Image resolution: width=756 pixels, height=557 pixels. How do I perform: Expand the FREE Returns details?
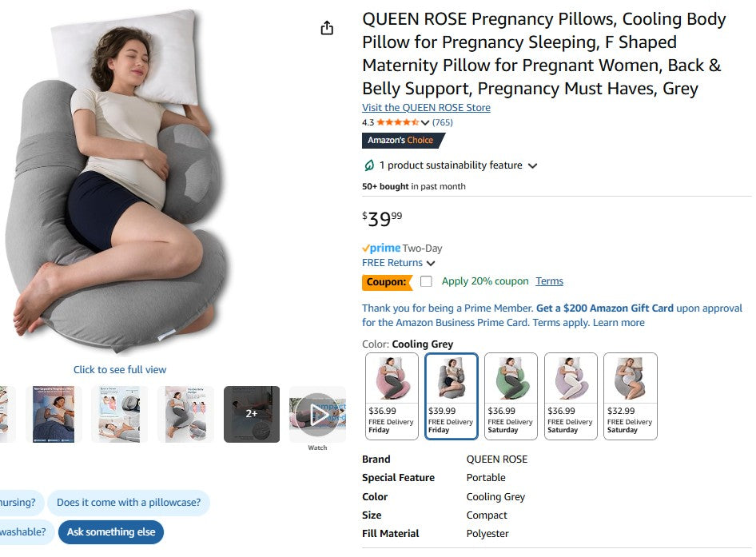(x=431, y=262)
